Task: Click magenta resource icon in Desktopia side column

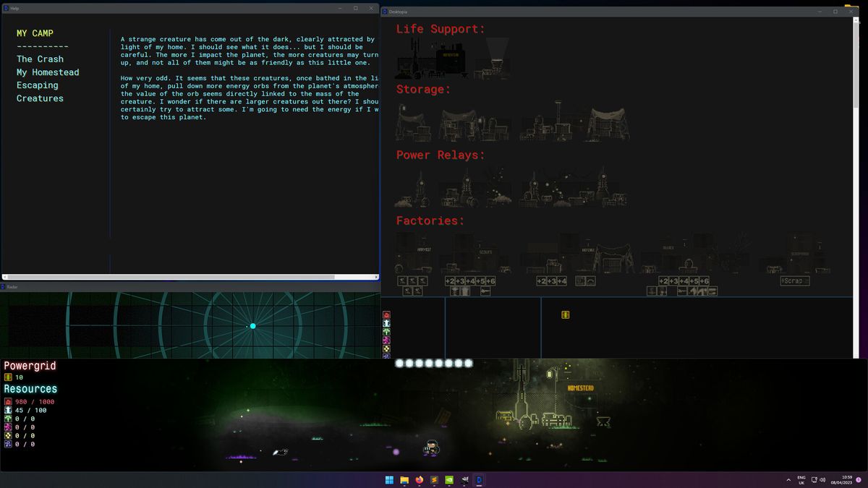Action: pos(386,340)
